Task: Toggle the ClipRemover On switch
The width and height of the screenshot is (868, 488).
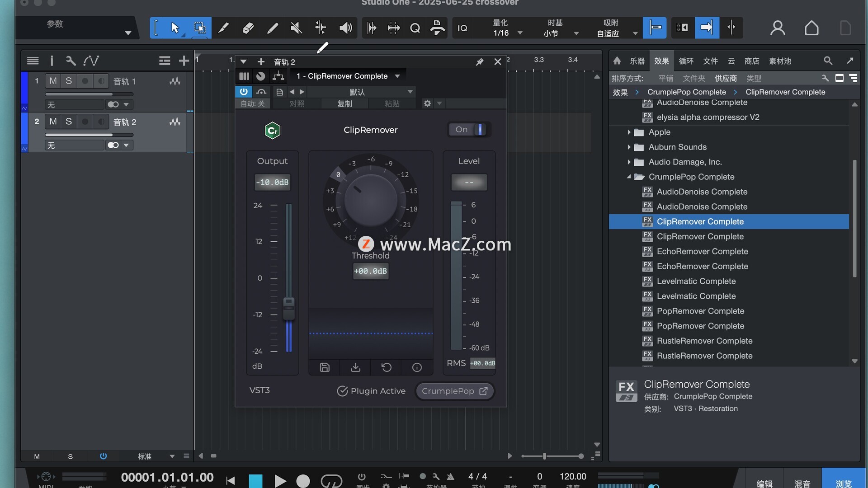Action: (469, 130)
